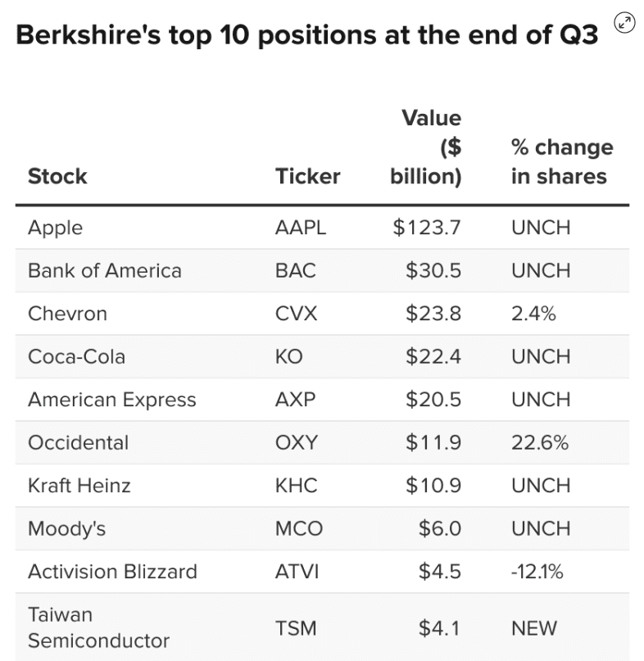644x661 pixels.
Task: Click the Stock column header
Action: [x=57, y=176]
